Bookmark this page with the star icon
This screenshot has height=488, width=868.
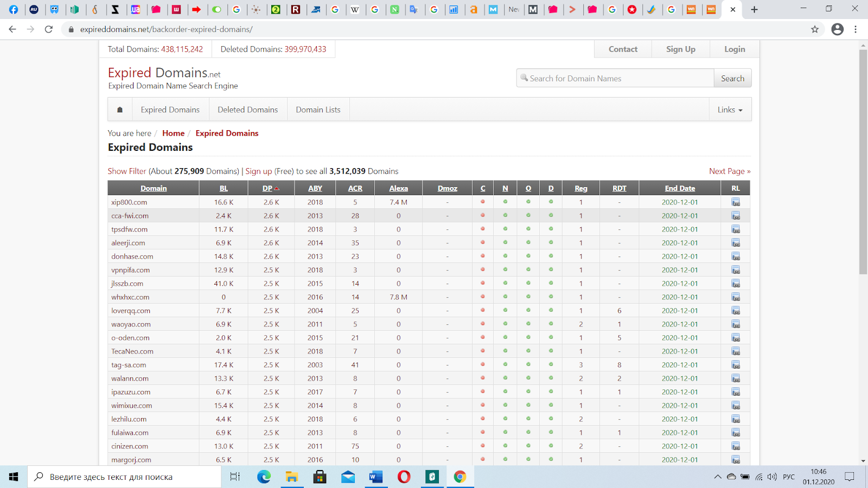[x=815, y=29]
